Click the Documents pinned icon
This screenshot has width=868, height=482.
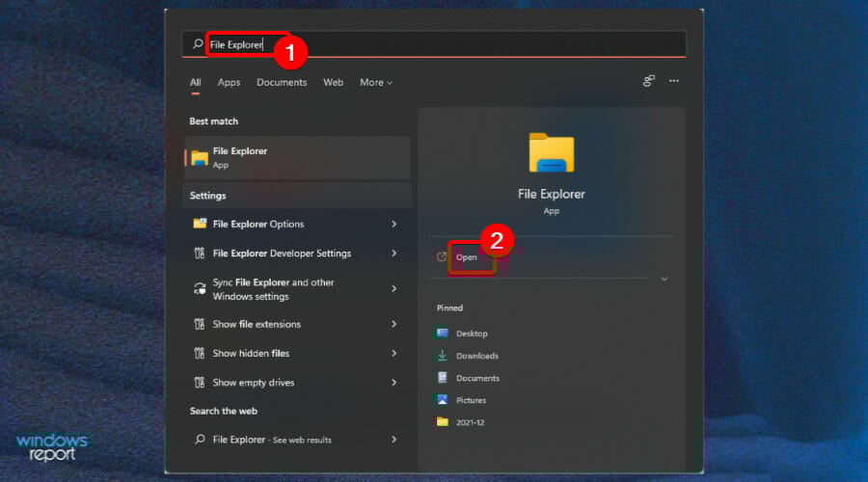point(443,378)
